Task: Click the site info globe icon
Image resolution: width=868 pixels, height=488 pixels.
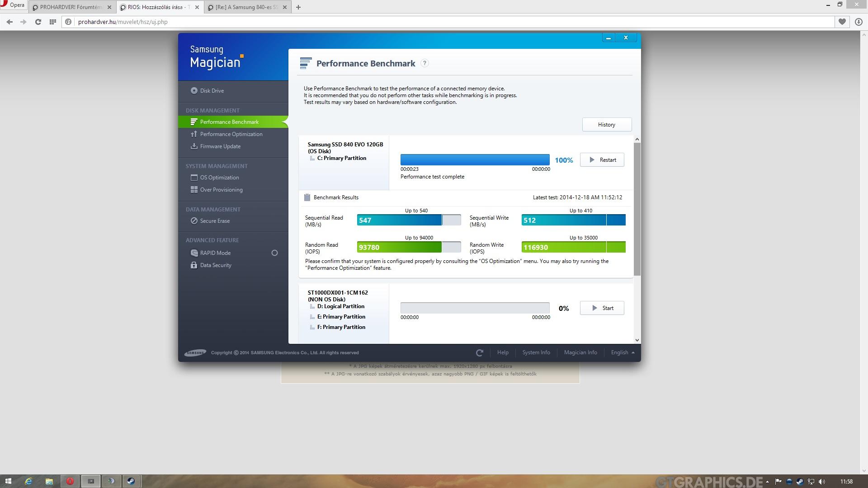Action: point(68,22)
